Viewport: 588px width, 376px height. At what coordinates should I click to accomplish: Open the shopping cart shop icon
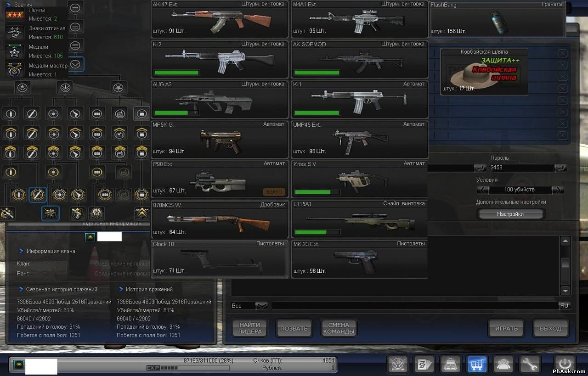[x=477, y=365]
